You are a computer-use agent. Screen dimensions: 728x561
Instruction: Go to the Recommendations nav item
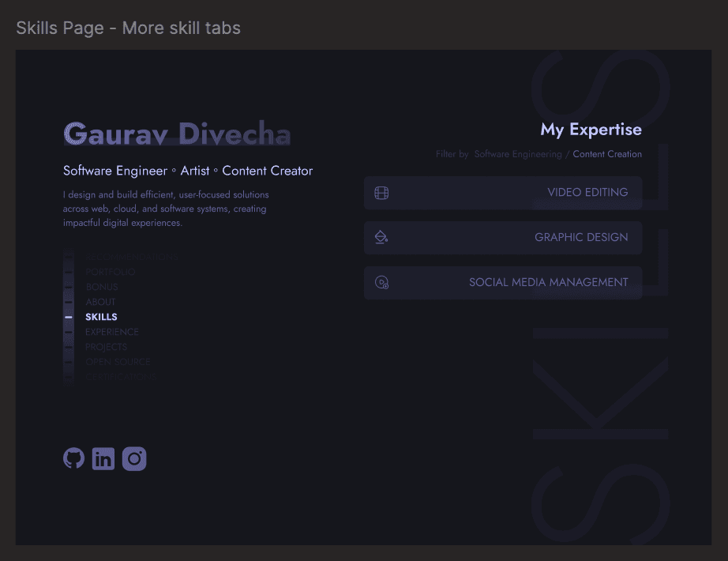131,257
